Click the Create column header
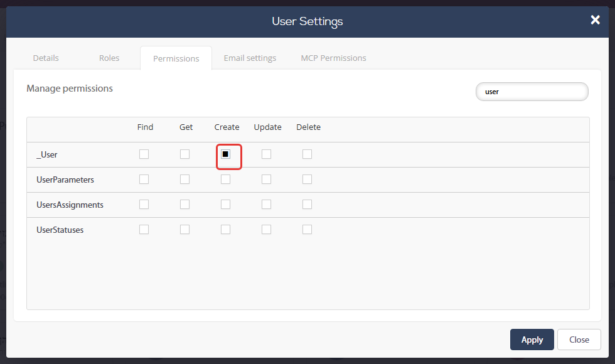Image resolution: width=615 pixels, height=364 pixels. 227,127
